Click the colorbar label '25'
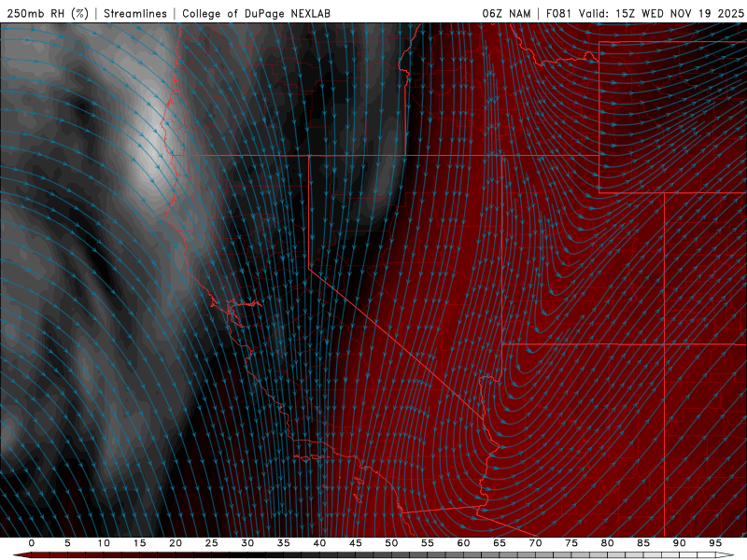The image size is (747, 560). (x=212, y=543)
